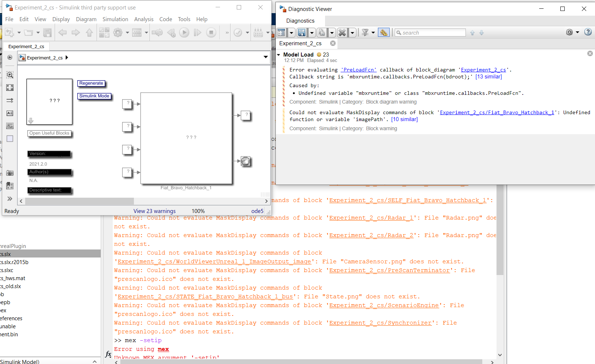Viewport: 595px width, 364px height.
Task: Click the View 23 warnings link
Action: click(154, 211)
